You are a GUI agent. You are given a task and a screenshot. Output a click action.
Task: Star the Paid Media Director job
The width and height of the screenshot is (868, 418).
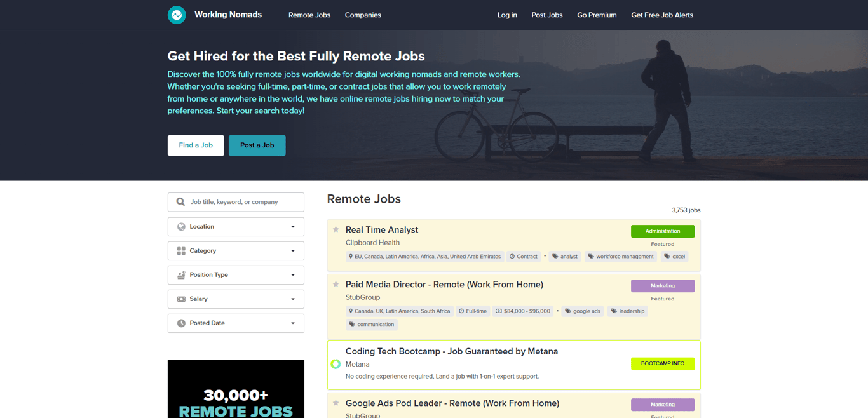pos(336,284)
